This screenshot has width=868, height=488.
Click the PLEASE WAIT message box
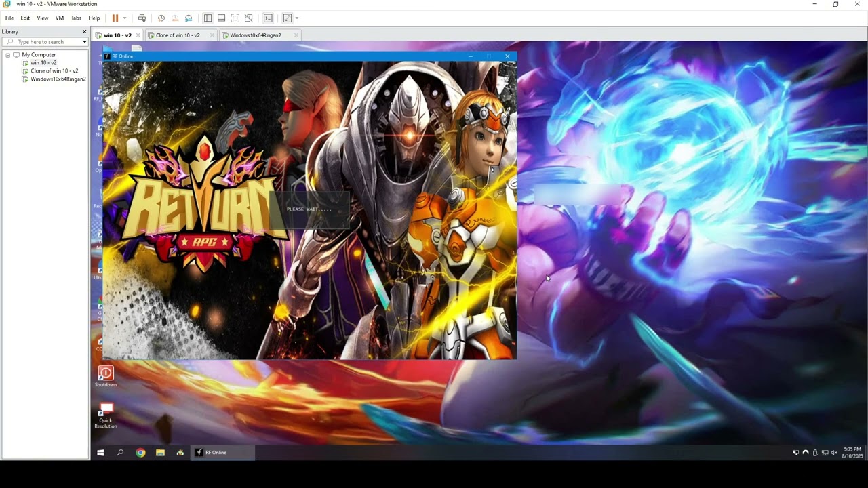pos(309,209)
